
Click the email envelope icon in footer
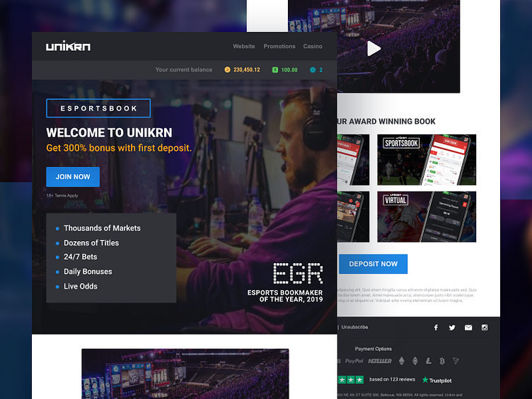[468, 328]
